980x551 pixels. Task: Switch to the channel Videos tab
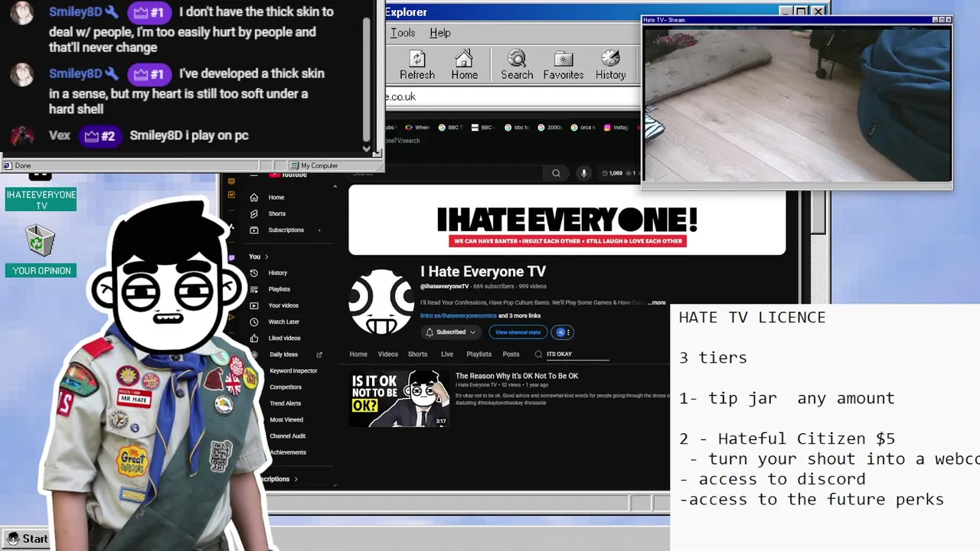387,354
